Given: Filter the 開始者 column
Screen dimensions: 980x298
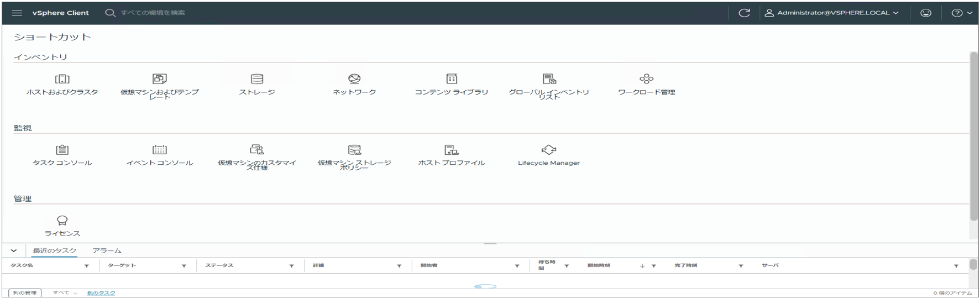Looking at the screenshot, I should tap(517, 266).
